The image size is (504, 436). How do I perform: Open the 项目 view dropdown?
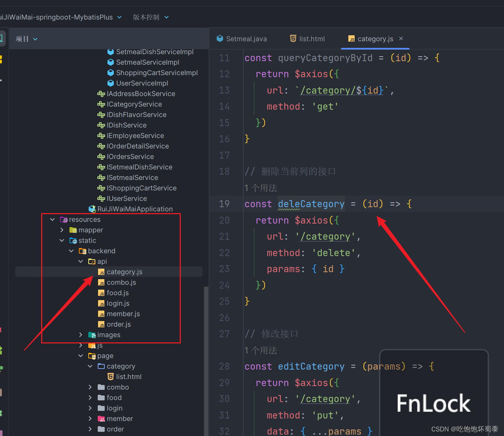27,39
